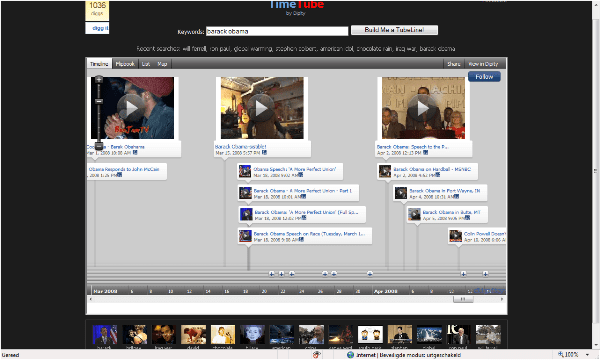Viewport: 600px width, 360px height.
Task: Click the 'iraq war' recent search
Action: [x=405, y=49]
